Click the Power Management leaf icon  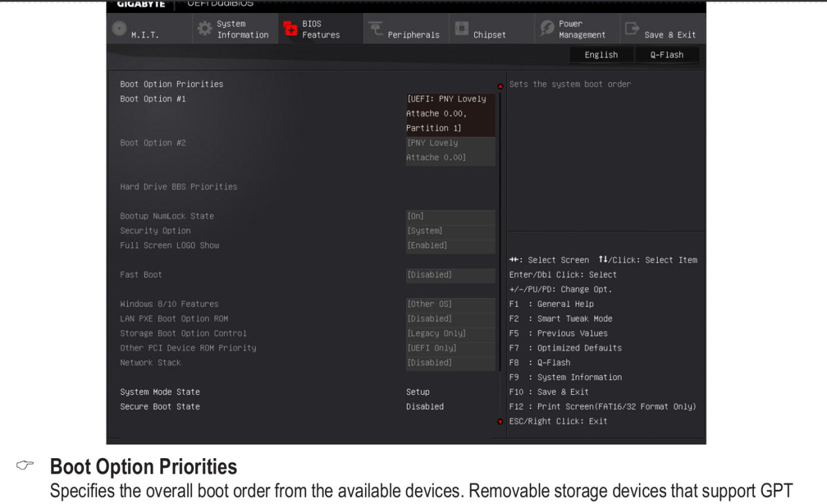[547, 29]
